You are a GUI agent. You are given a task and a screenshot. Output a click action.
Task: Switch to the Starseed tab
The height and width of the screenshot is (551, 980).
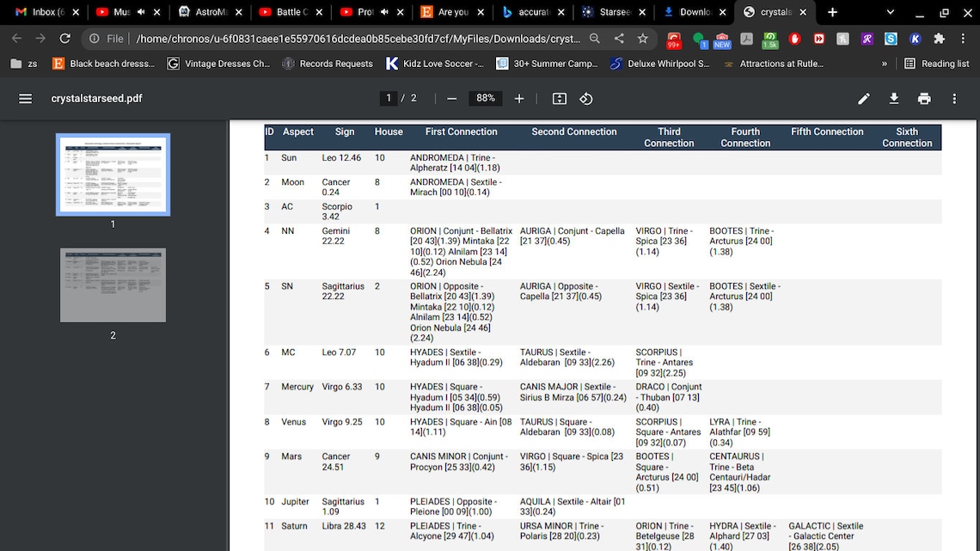pyautogui.click(x=614, y=12)
